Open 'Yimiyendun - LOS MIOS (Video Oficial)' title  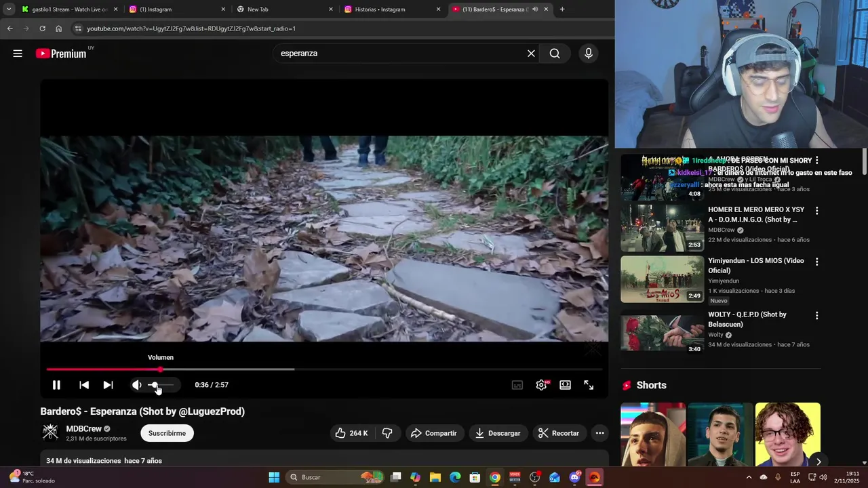[756, 266]
